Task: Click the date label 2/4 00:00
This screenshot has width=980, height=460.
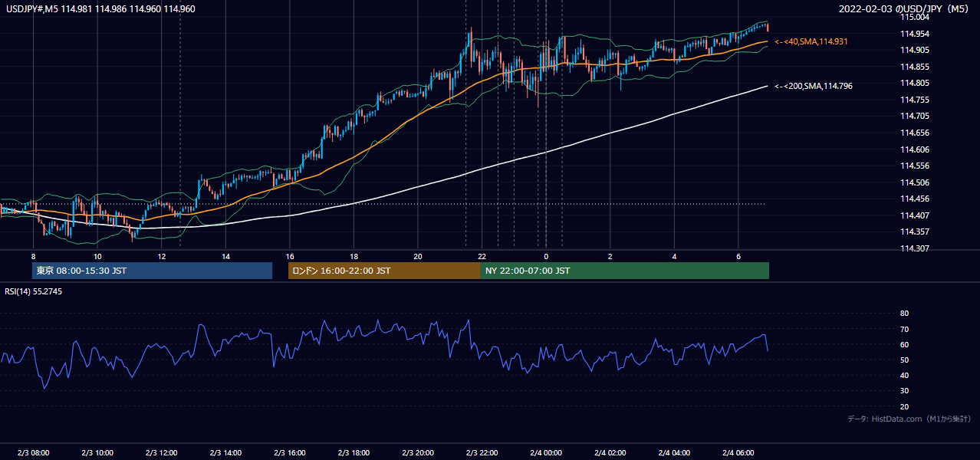Action: (546, 453)
